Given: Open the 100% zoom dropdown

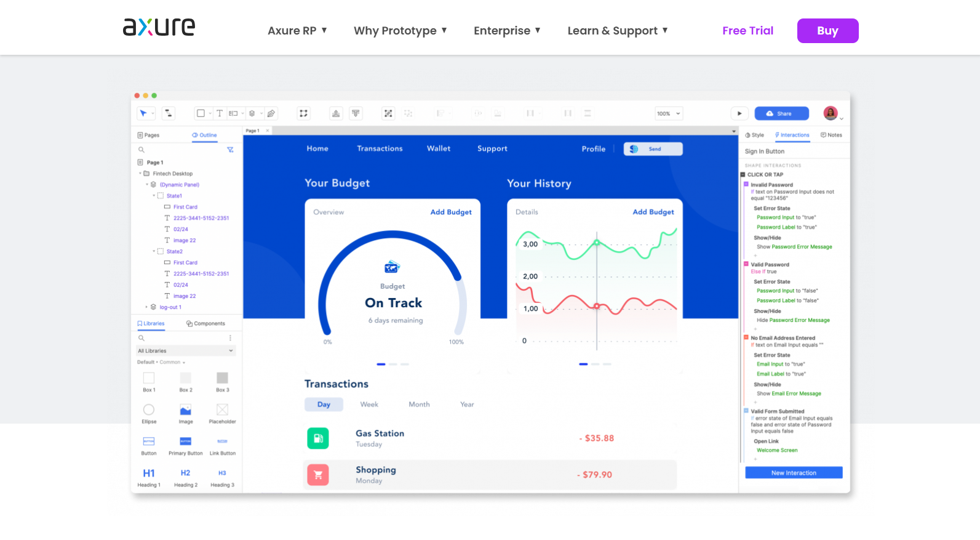Looking at the screenshot, I should [x=669, y=113].
